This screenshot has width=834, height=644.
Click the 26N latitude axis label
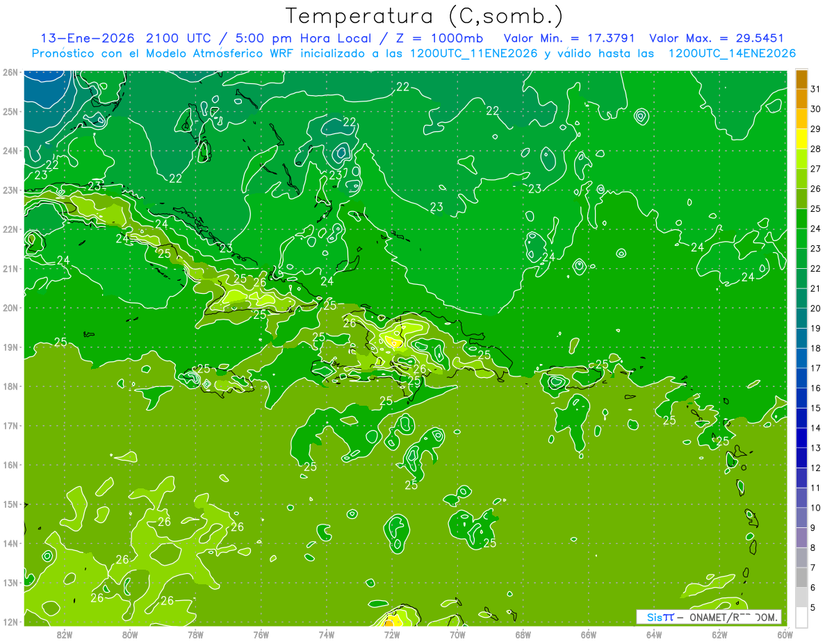click(11, 72)
